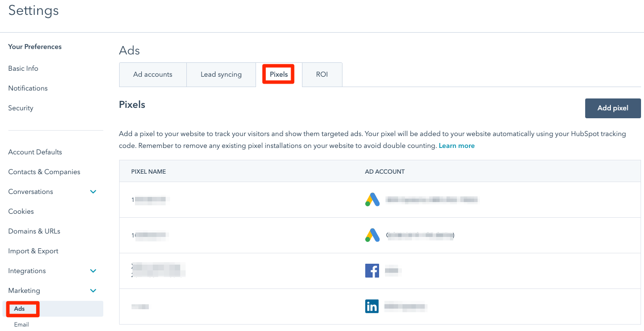Go to the ROI tab
This screenshot has height=331, width=644.
click(x=322, y=75)
